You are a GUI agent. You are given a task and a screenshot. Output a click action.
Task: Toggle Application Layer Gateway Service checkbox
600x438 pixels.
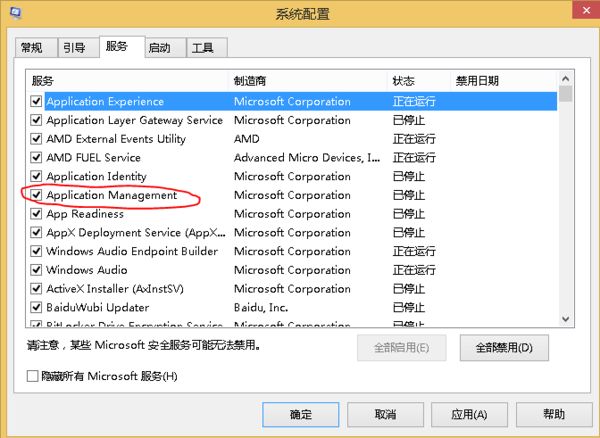[36, 120]
